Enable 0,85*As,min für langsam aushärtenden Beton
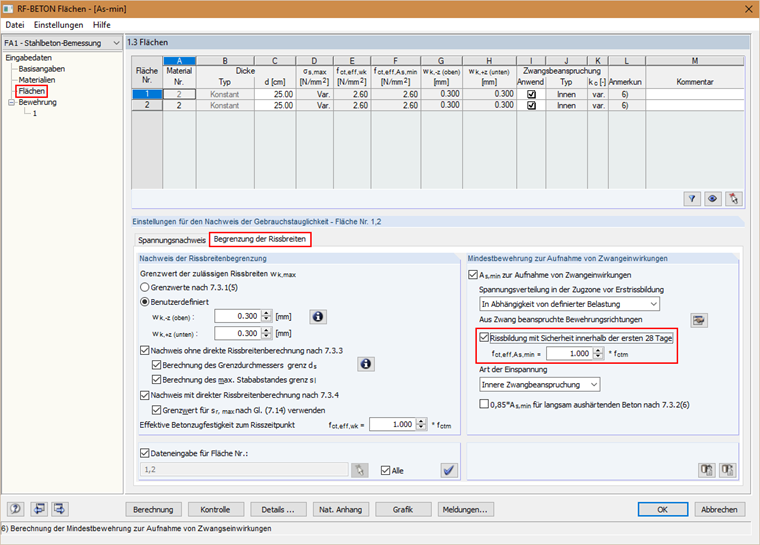This screenshot has height=545, width=760. (x=484, y=404)
